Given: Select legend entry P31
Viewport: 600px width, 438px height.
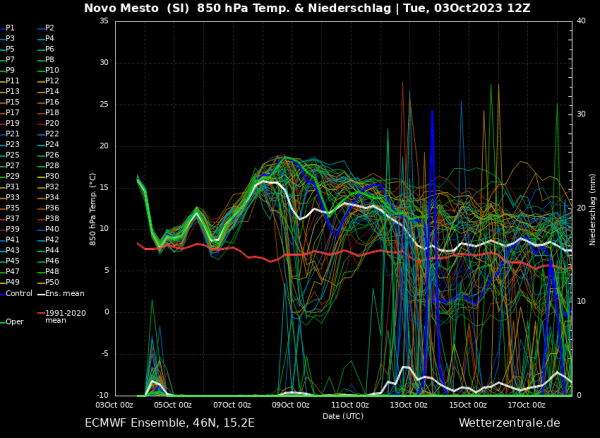Looking at the screenshot, I should click(12, 187).
